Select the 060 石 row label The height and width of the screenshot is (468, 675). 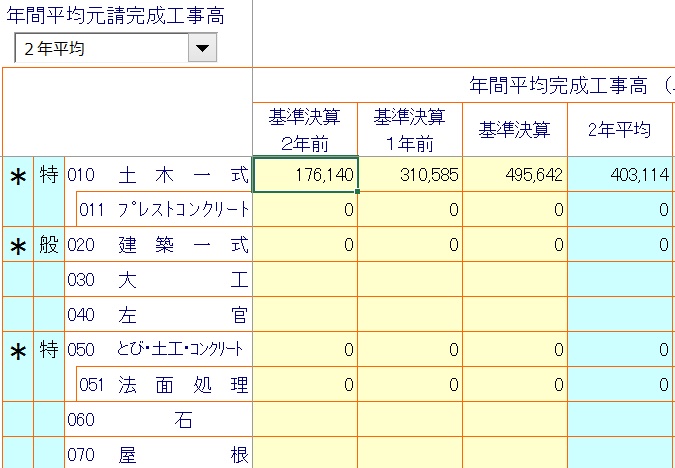pyautogui.click(x=158, y=420)
